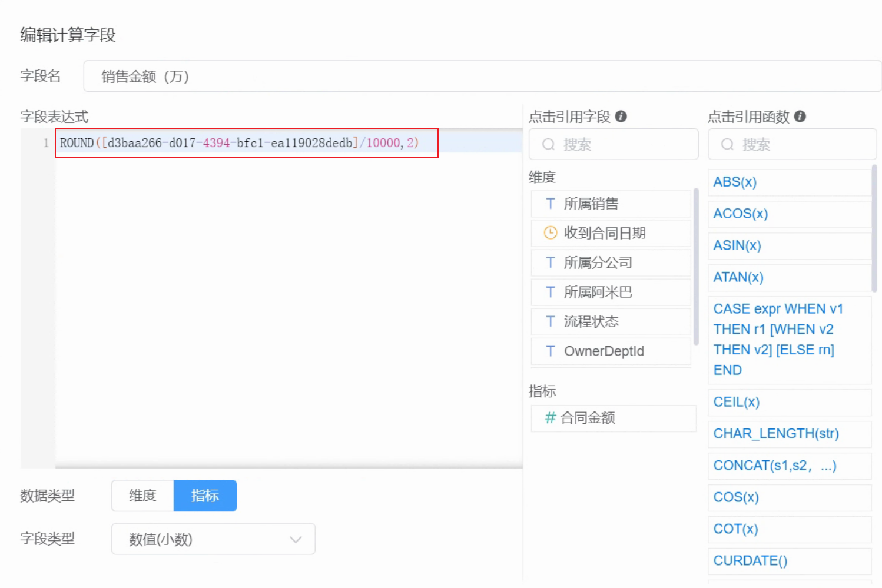This screenshot has height=588, width=882.
Task: Open the 字段类型 dropdown showing 数值(小数)
Action: point(213,539)
